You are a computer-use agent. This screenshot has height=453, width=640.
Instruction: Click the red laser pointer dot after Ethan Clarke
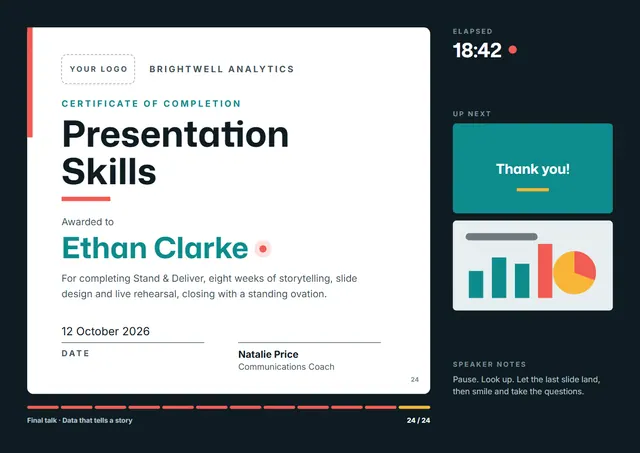pos(263,249)
